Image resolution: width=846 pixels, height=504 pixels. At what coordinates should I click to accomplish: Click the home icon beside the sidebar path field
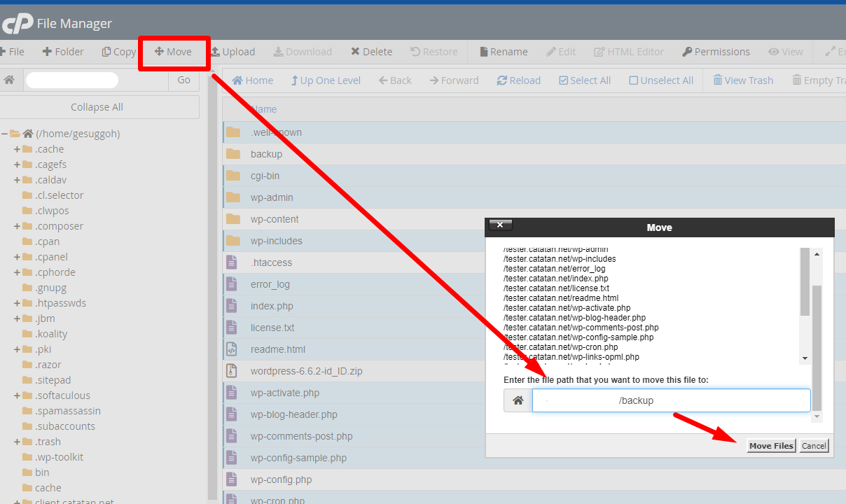9,80
